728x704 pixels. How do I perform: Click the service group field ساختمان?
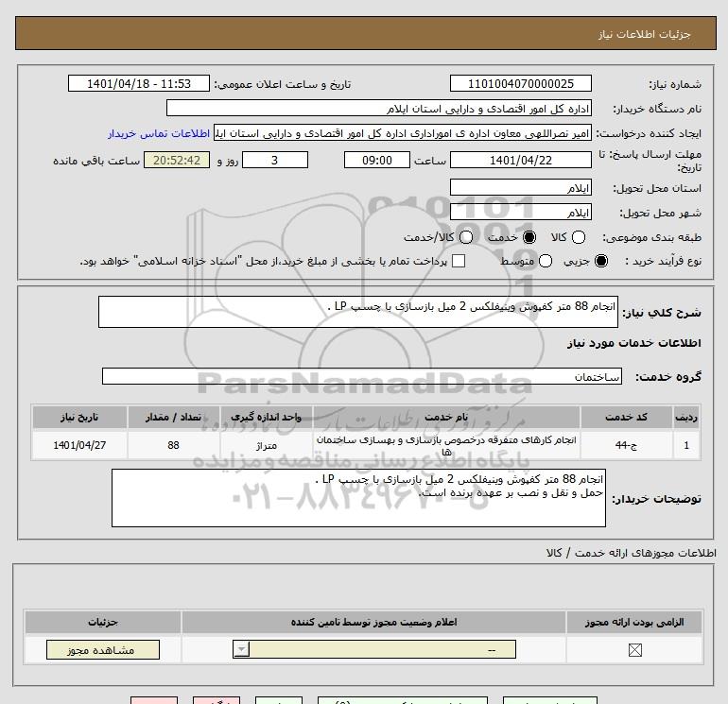point(362,376)
